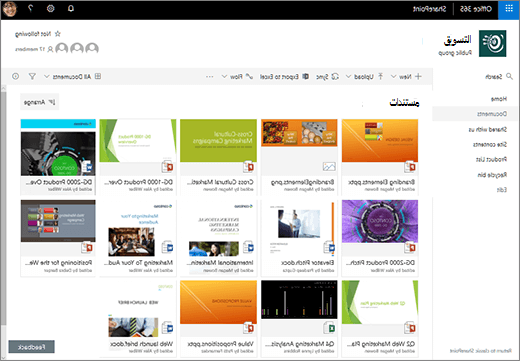
Task: Click the search magnifier icon
Action: click(x=509, y=76)
